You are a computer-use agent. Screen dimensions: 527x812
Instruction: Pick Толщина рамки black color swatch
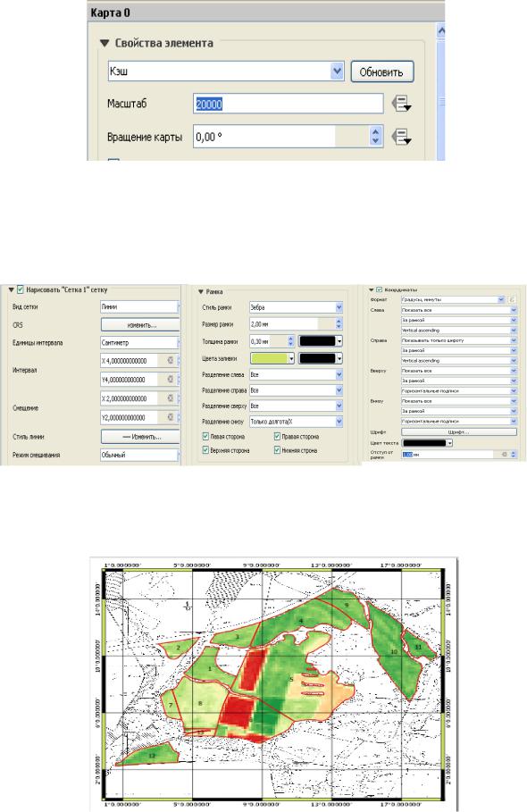pyautogui.click(x=321, y=341)
